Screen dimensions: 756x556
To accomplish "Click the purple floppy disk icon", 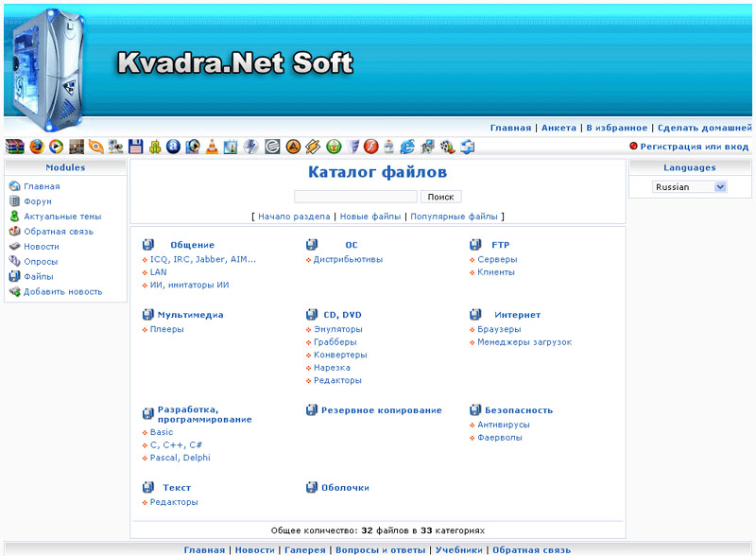I will tap(135, 147).
